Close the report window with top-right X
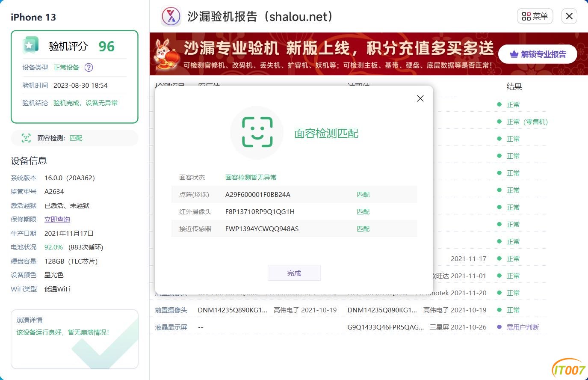The image size is (588, 380). pos(569,16)
